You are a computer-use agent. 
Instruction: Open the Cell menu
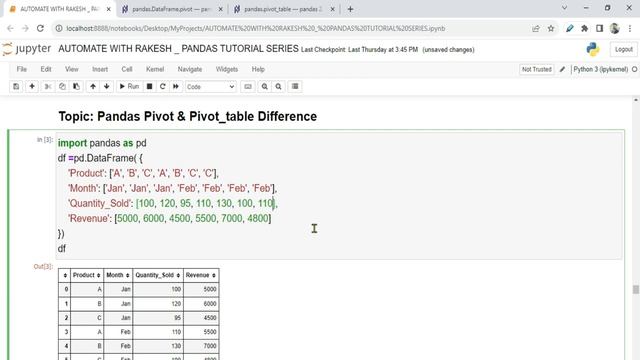[127, 69]
